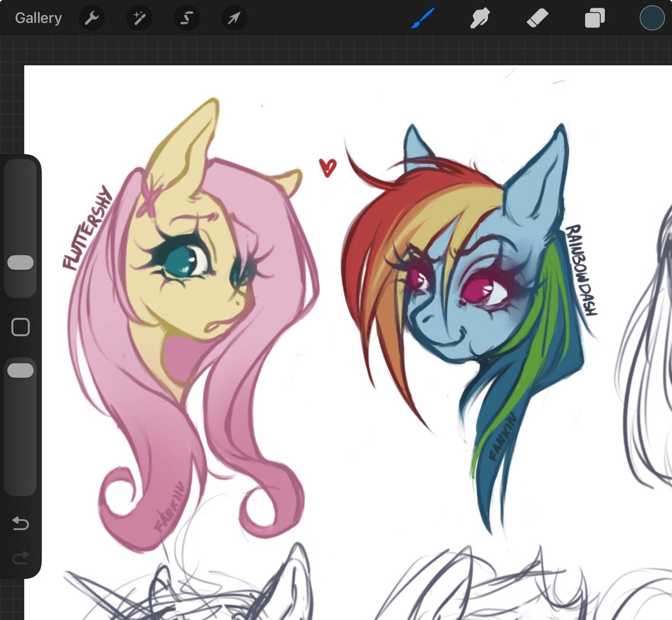Click the brush size slider handle
This screenshot has width=672, height=620.
coord(21,262)
